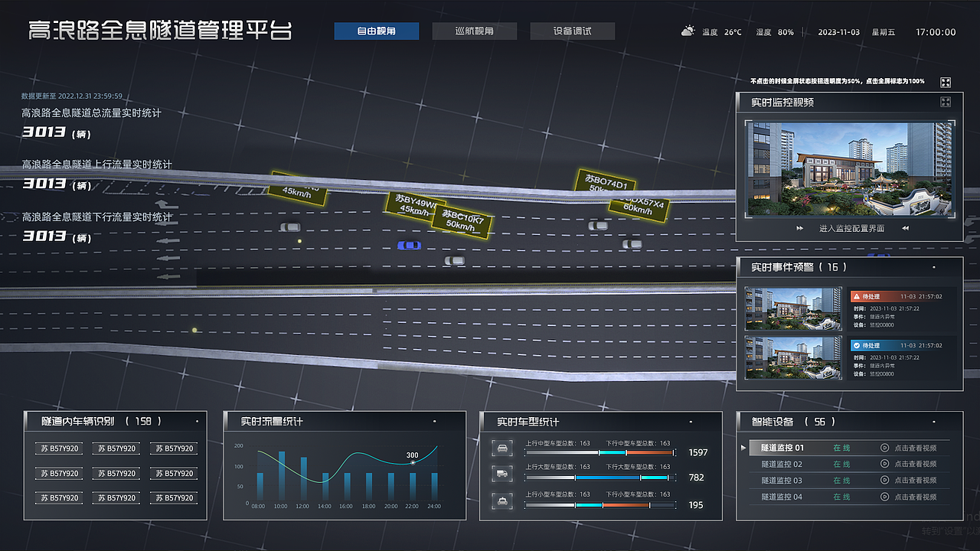Collapse 隧道内车辆识别 panel via its header dot
Screen dimensions: 980x551
point(197,421)
